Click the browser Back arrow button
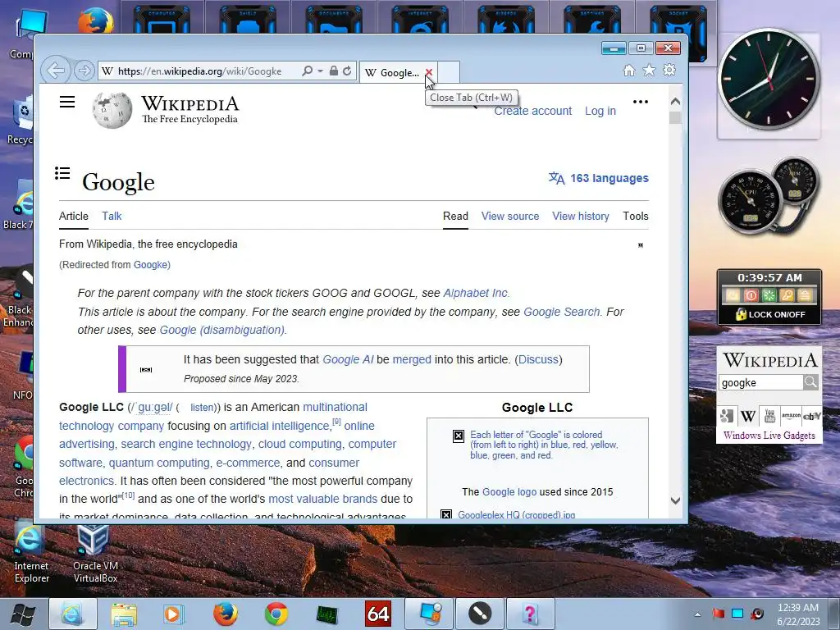Image resolution: width=840 pixels, height=630 pixels. tap(56, 71)
